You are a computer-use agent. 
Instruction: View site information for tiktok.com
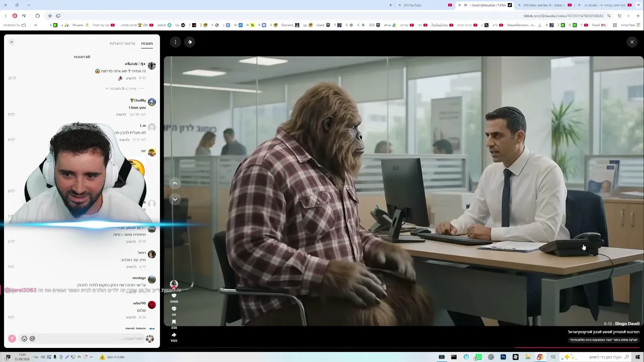click(609, 16)
